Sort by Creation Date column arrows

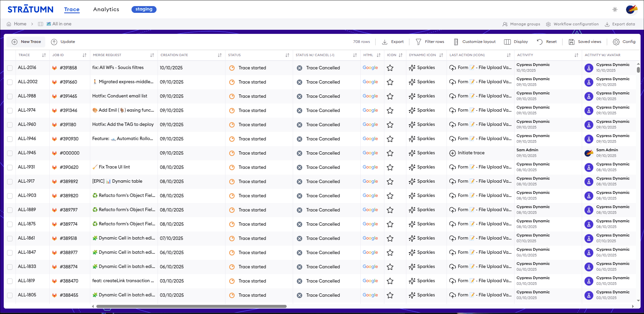click(x=220, y=55)
